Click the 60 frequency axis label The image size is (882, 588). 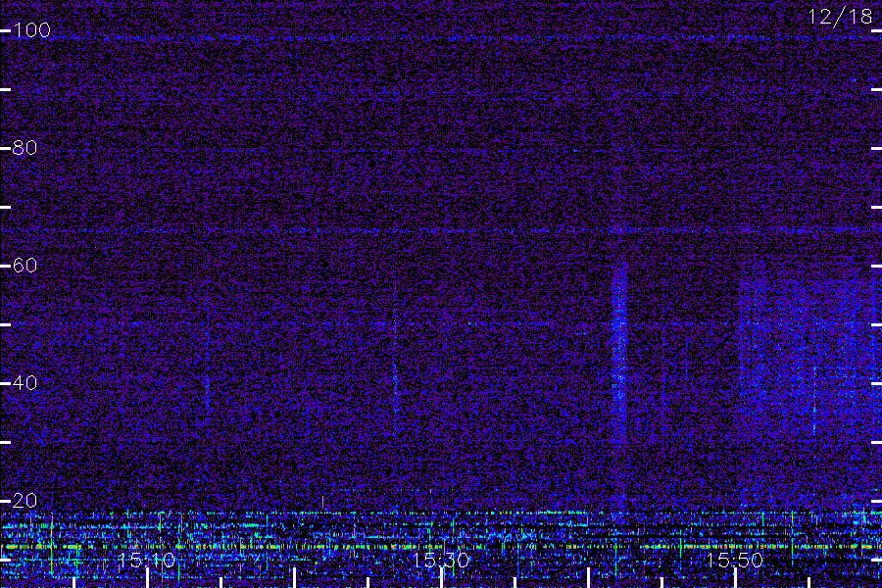click(24, 265)
